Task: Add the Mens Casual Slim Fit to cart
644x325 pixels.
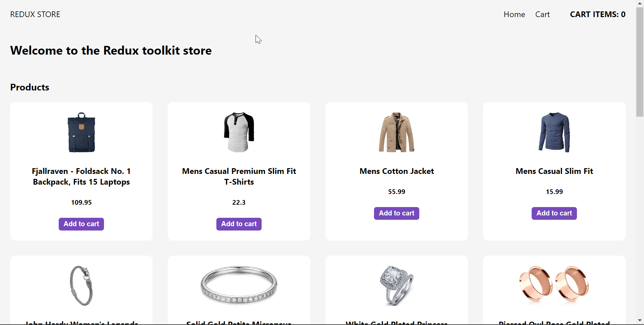Action: pyautogui.click(x=554, y=213)
